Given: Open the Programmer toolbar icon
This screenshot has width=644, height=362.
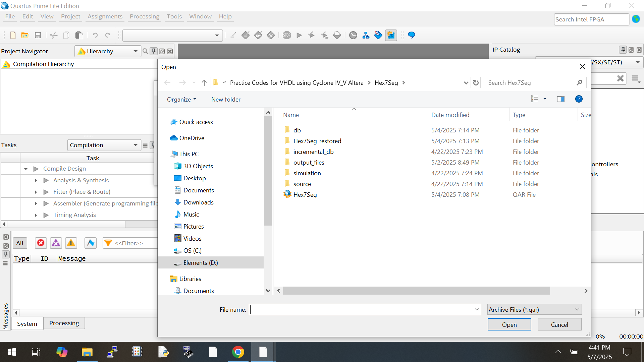Looking at the screenshot, I should [378, 35].
